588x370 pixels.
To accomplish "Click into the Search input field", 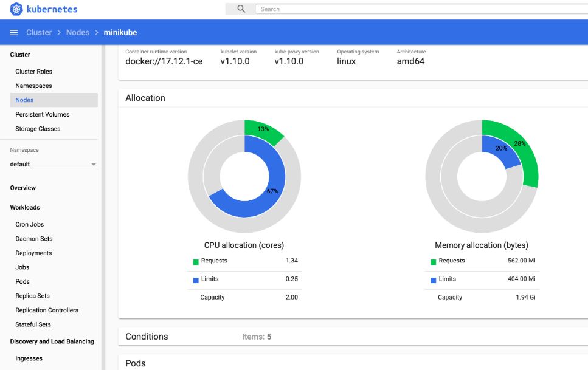I will click(x=421, y=9).
